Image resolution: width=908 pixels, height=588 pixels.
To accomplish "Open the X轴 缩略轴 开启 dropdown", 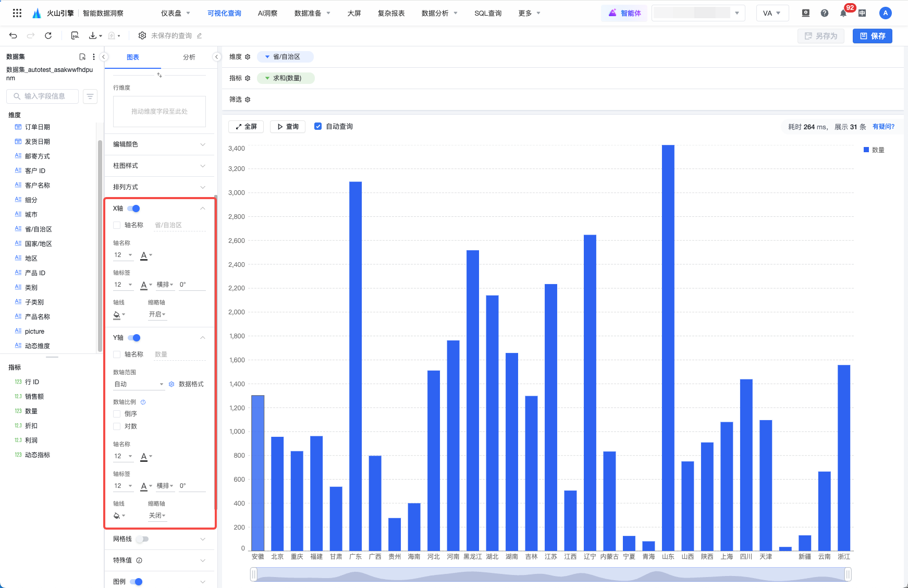I will pos(157,314).
